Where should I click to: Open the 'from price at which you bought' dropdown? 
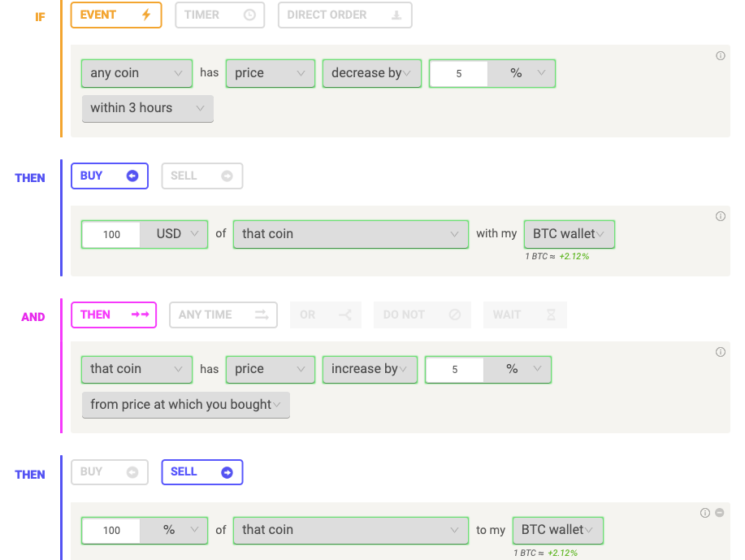[186, 405]
